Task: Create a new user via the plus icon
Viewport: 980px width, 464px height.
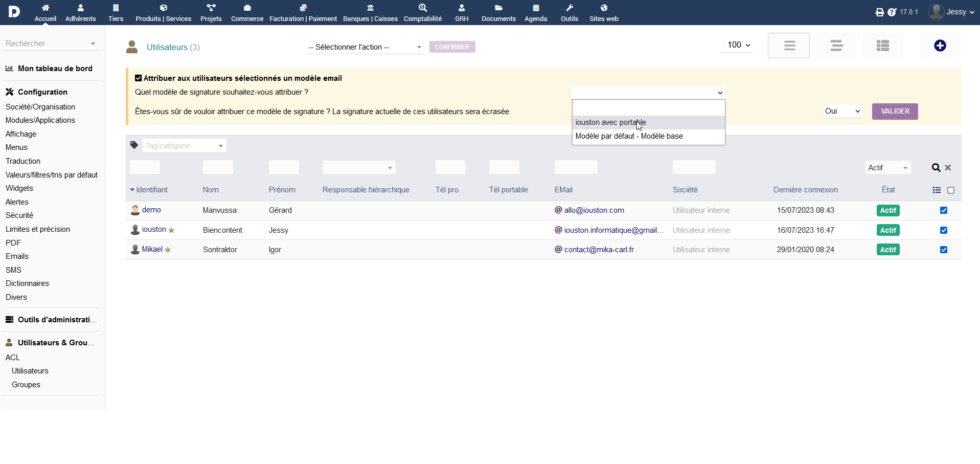Action: coord(940,46)
